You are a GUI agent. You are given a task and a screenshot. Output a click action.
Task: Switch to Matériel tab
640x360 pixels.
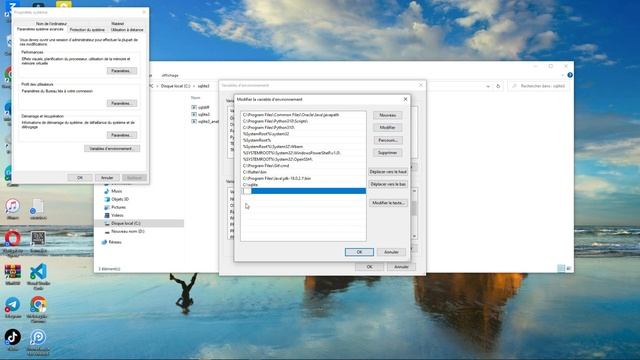click(118, 24)
